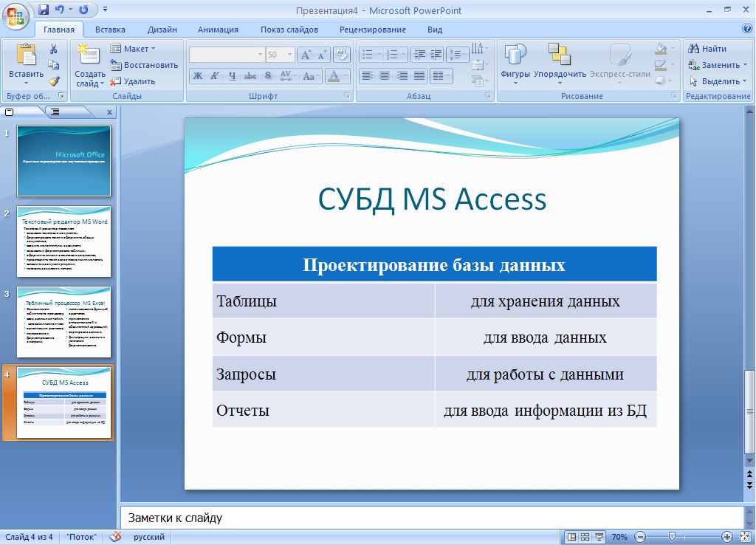Expand Заменить replace dropdown arrow
Image resolution: width=756 pixels, height=545 pixels.
coord(746,65)
